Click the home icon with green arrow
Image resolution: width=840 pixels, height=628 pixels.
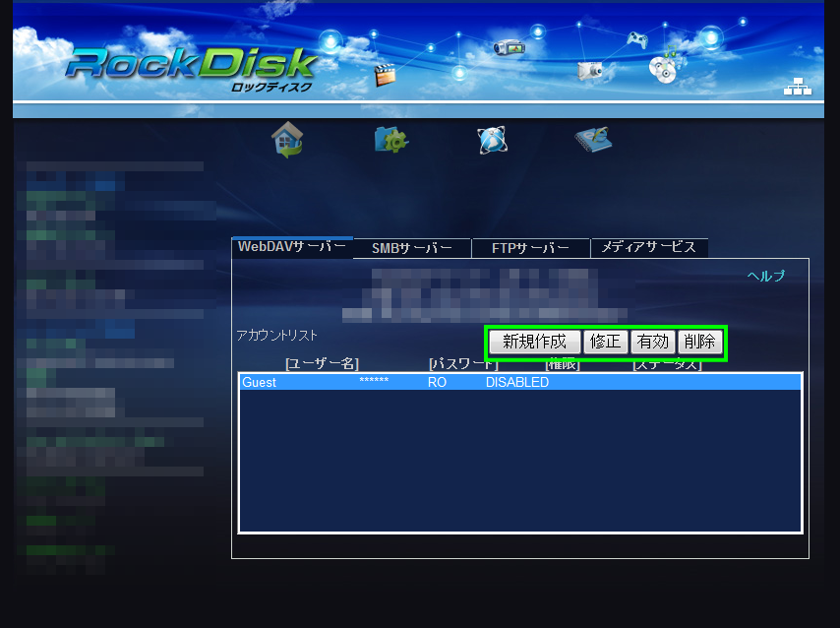(x=287, y=140)
